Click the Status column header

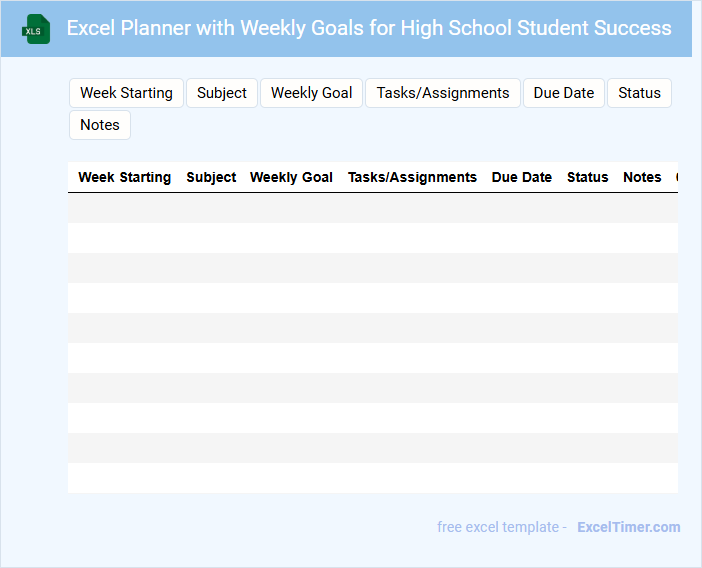[588, 177]
